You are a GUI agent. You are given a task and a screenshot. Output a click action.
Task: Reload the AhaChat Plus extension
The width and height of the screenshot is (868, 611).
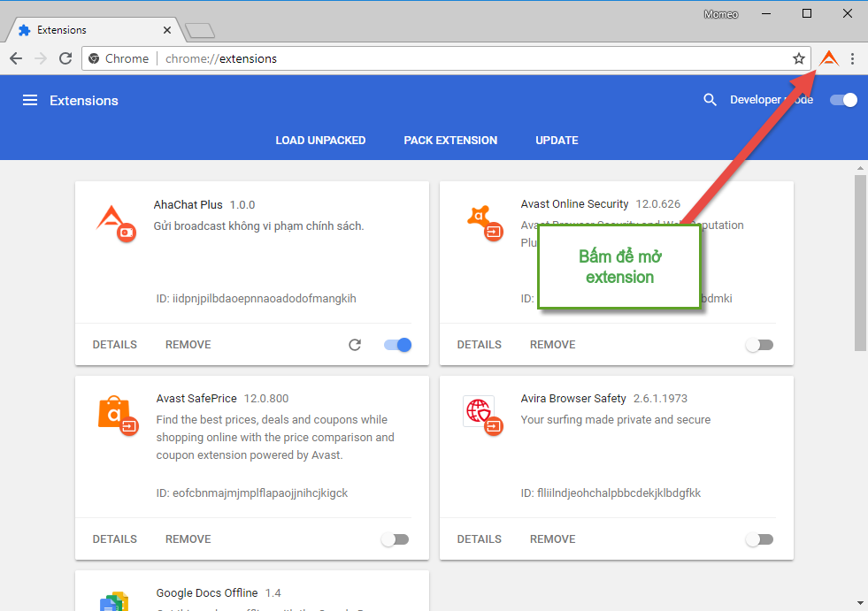355,345
